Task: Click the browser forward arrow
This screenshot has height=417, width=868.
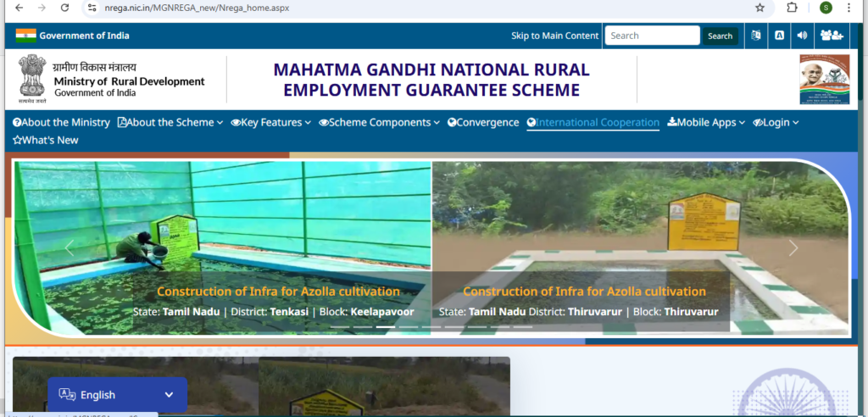Action: click(x=42, y=8)
